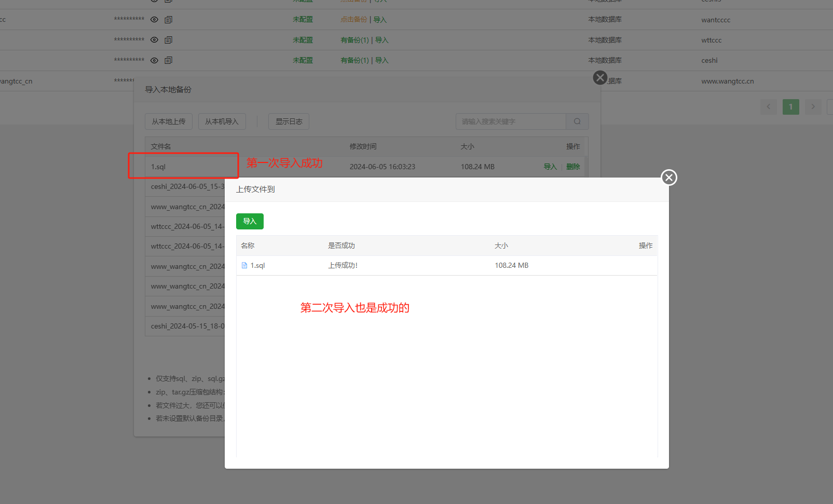
Task: Go to previous page arrow
Action: (x=769, y=107)
